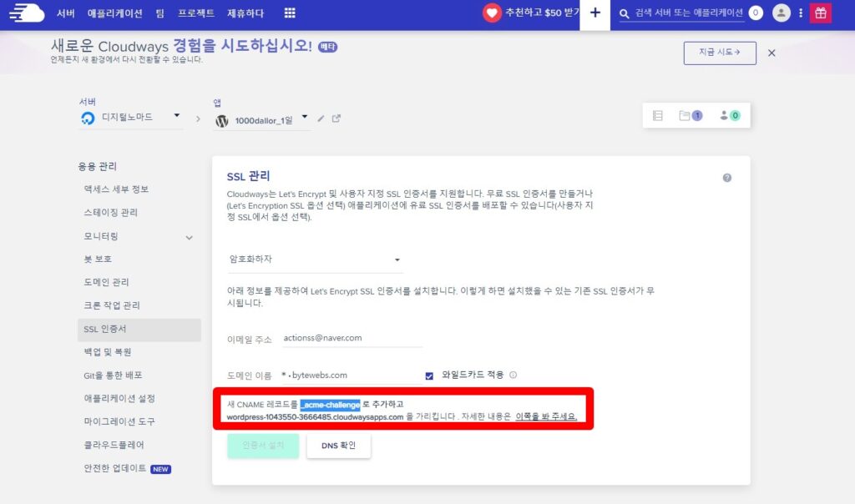Select 스테이징 관리 in sidebar
Screen dimensions: 855x504
111,213
